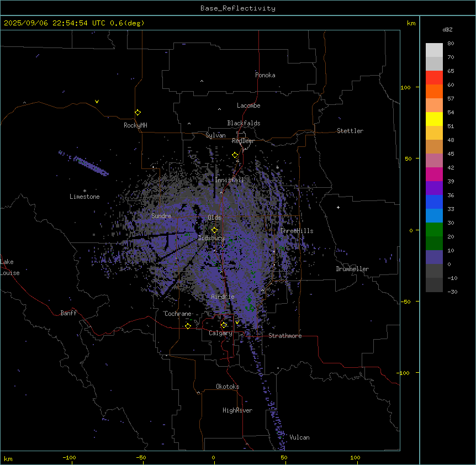Click the Airdrie label
The height and width of the screenshot is (465, 476).
[x=223, y=297]
